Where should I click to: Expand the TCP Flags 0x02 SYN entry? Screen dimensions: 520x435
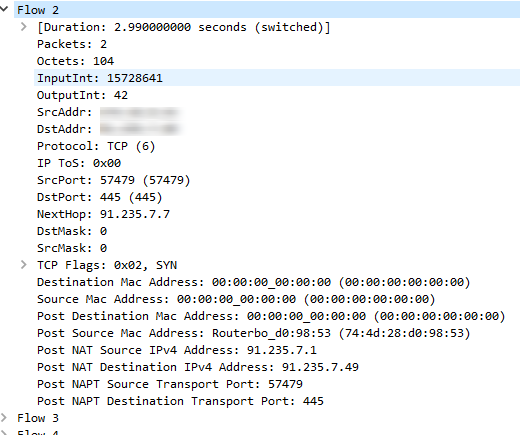click(x=24, y=265)
